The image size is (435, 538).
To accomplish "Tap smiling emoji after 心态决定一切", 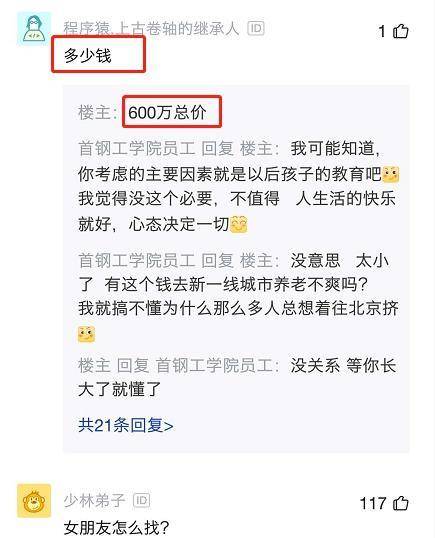I will (238, 224).
